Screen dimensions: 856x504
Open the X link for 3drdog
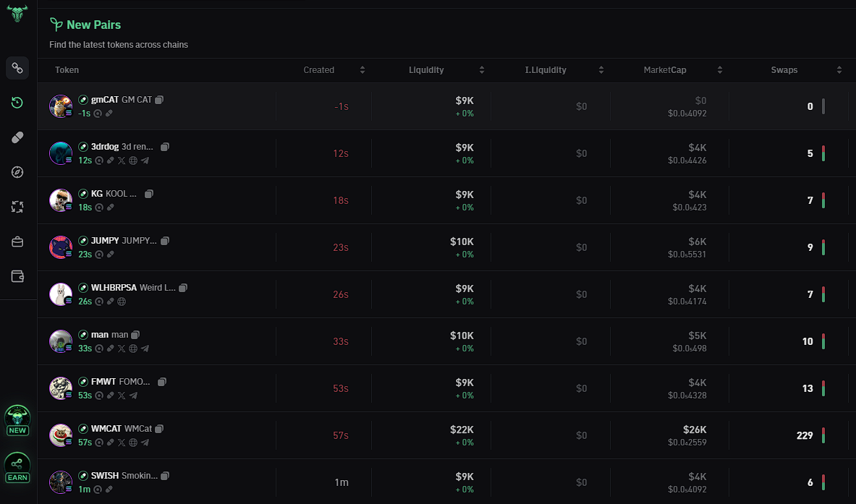(x=122, y=161)
